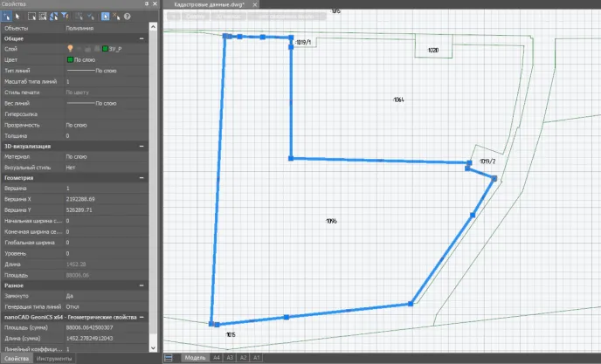Click the layer lightbulb on/off icon
This screenshot has width=601, height=364.
click(70, 49)
